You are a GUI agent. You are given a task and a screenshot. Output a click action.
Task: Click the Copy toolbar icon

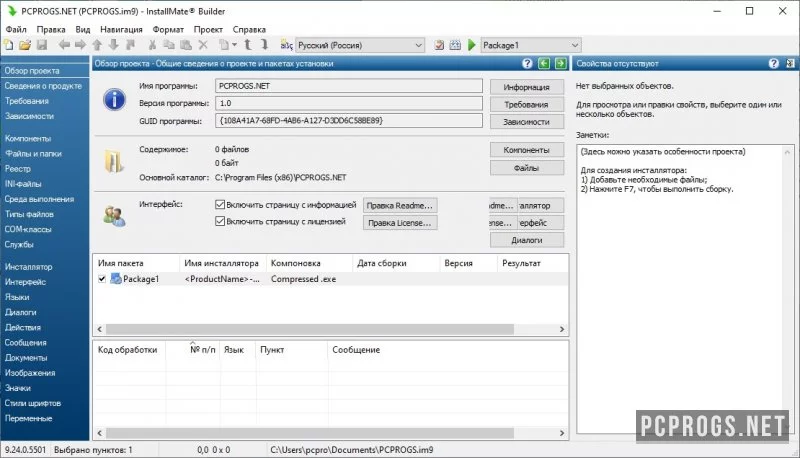(x=169, y=45)
